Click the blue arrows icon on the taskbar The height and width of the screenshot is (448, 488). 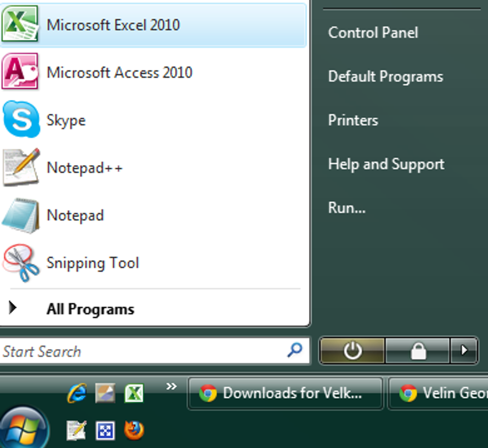coord(105,430)
